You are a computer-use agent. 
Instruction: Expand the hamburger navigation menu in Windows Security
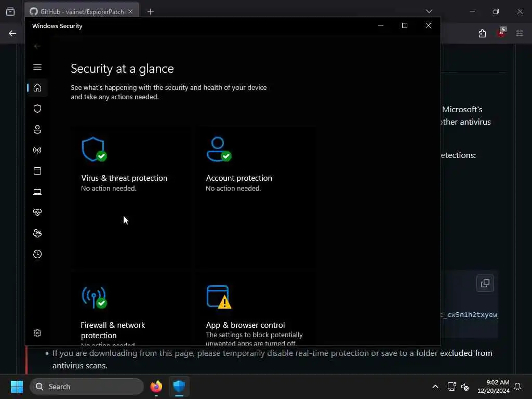tap(37, 67)
